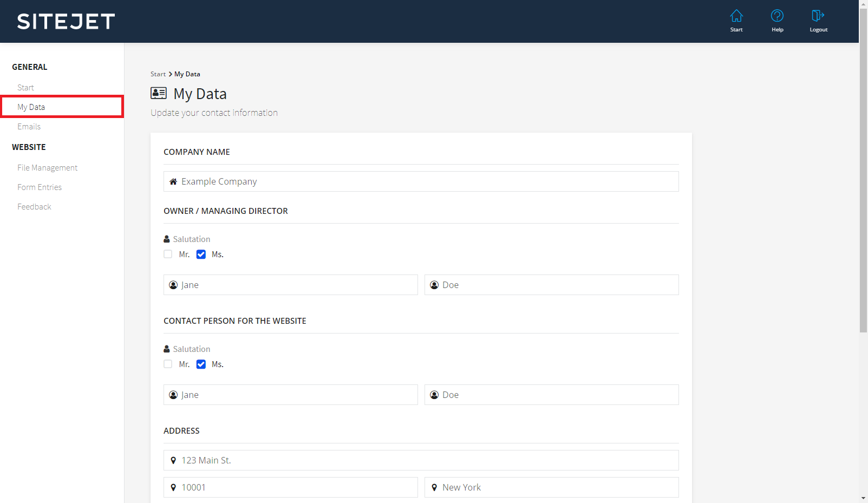Open Emails in the sidebar
Viewport: 868px width, 503px height.
tap(29, 127)
